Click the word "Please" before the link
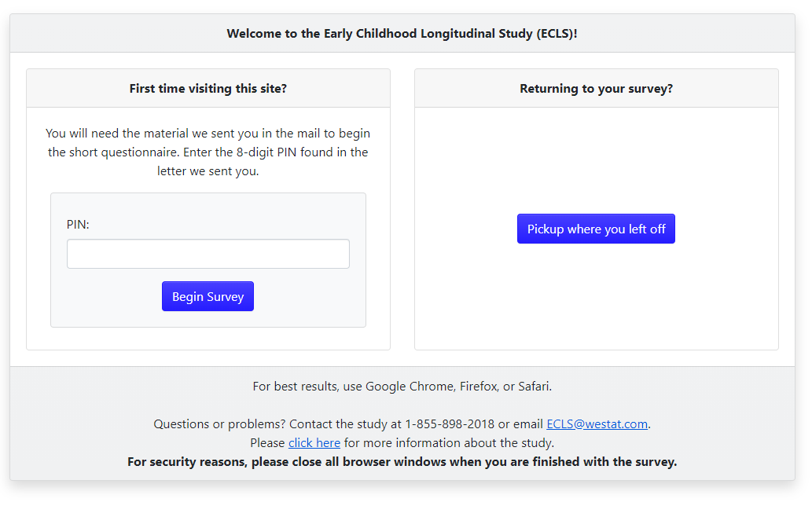Image resolution: width=812 pixels, height=506 pixels. (x=267, y=443)
